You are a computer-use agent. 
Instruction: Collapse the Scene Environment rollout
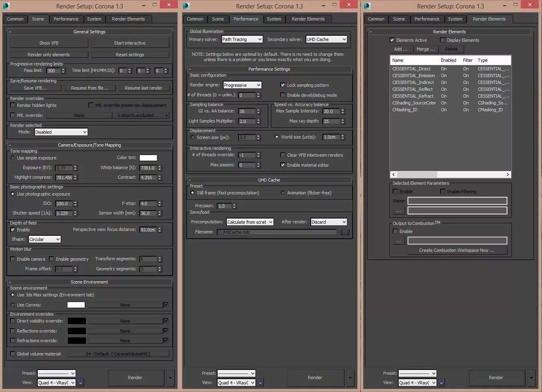coord(89,282)
